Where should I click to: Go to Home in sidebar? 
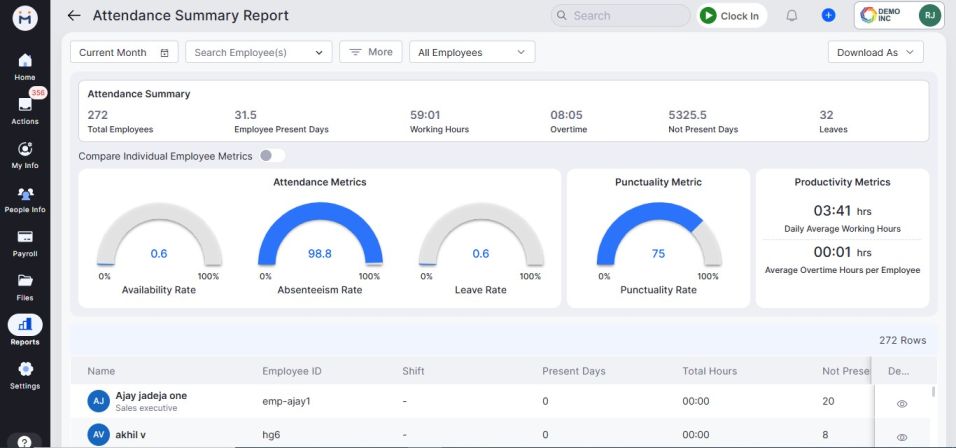point(25,66)
